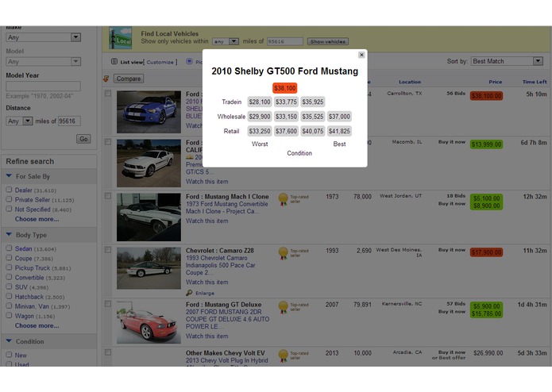Check the SUV checkbox

tap(10, 286)
